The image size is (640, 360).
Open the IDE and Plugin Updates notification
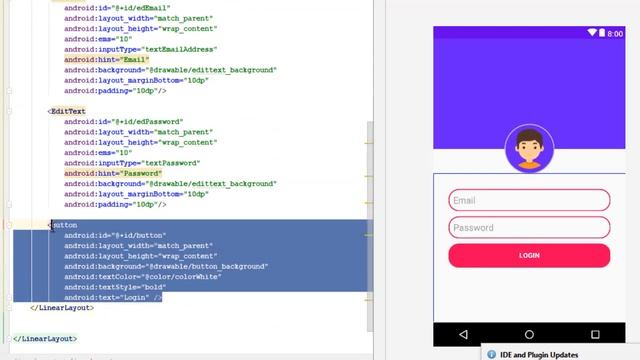tap(539, 355)
